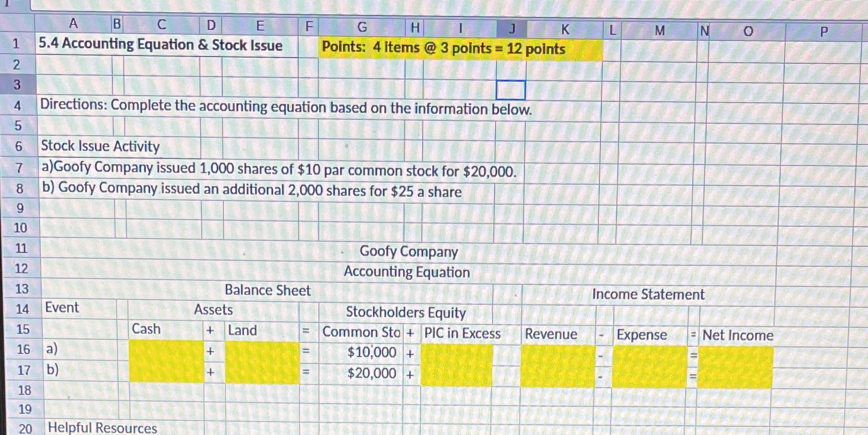Select row 7 header
The width and height of the screenshot is (868, 435).
[x=19, y=168]
